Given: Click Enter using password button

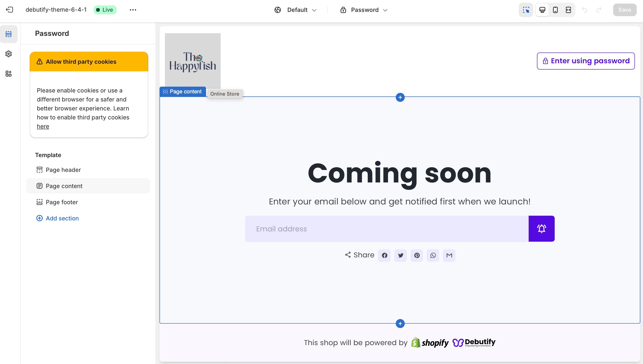Looking at the screenshot, I should 586,61.
